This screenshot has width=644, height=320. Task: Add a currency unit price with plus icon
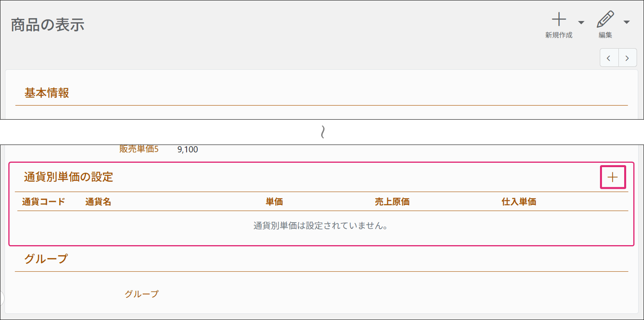click(613, 177)
